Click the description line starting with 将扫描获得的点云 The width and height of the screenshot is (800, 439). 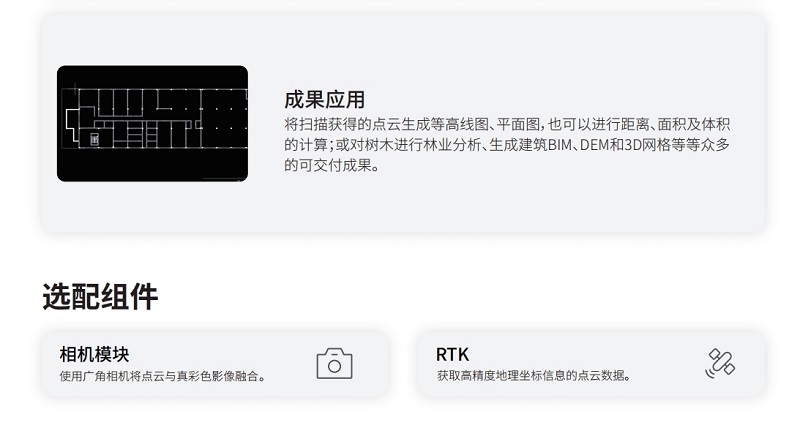coord(507,124)
